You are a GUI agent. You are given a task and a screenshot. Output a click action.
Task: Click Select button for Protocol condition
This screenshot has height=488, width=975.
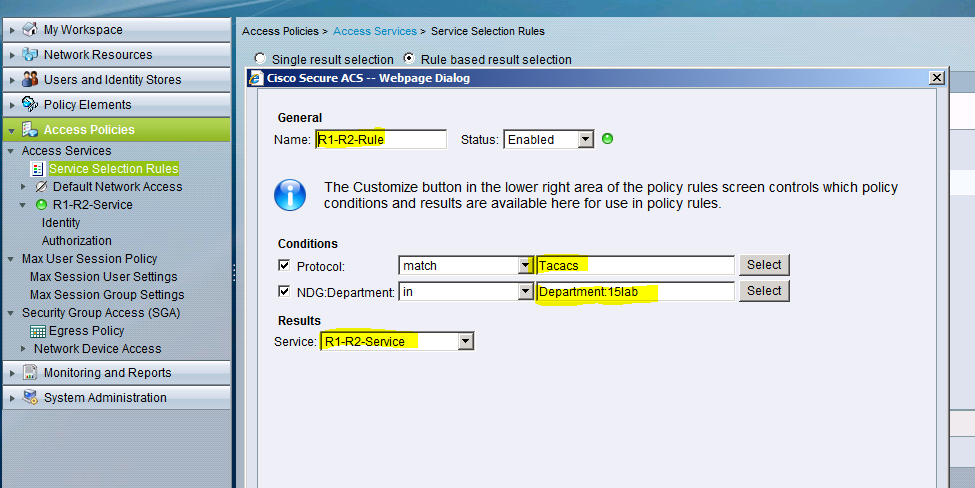pos(764,265)
